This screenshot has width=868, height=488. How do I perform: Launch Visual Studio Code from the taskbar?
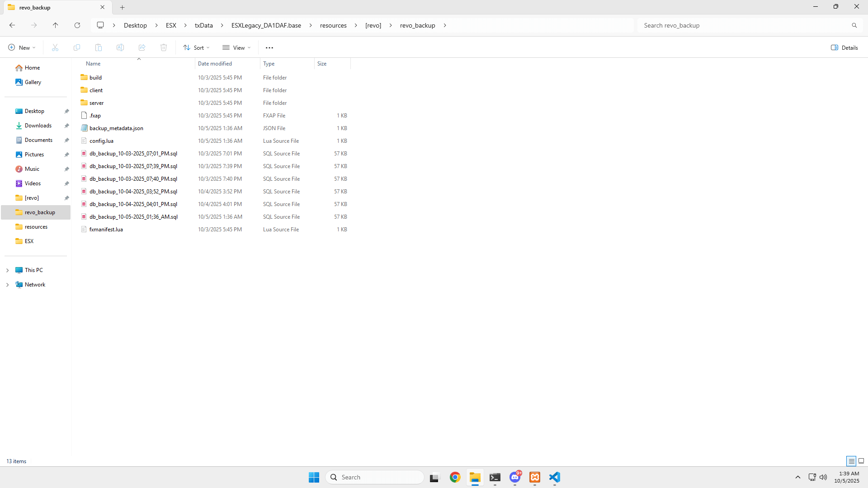pyautogui.click(x=555, y=477)
